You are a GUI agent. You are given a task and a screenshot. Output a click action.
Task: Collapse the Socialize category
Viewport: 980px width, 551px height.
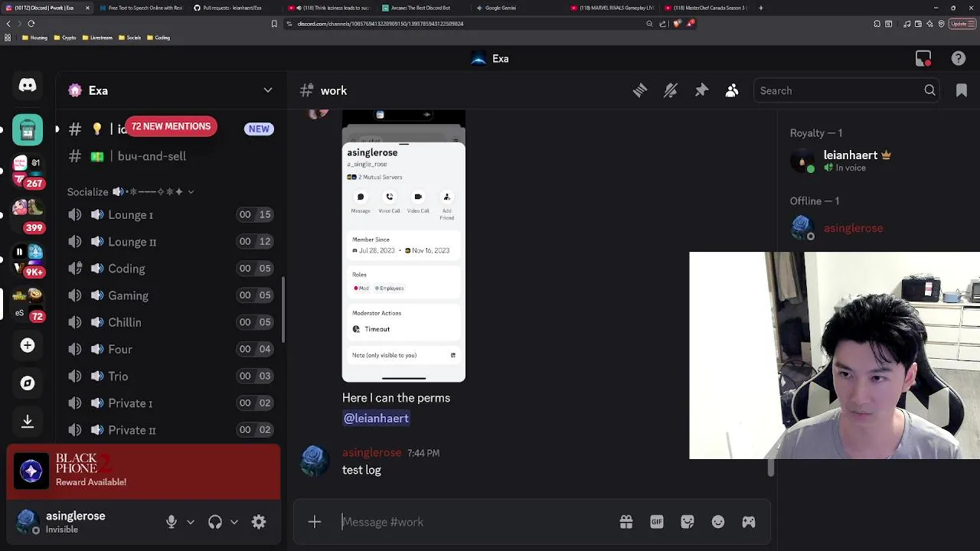pos(130,192)
